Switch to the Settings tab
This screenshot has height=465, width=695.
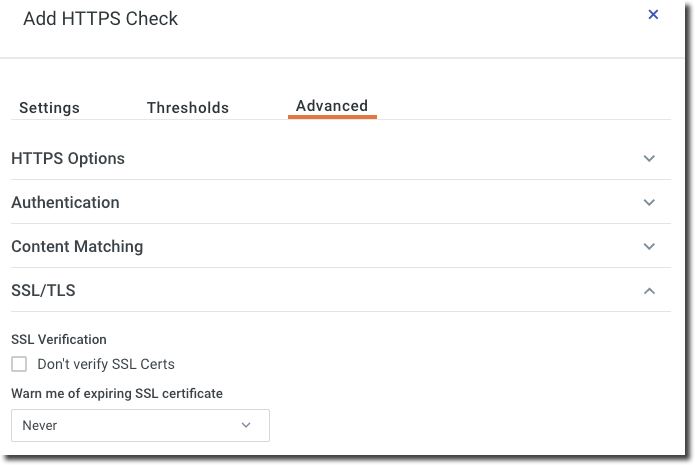pyautogui.click(x=49, y=107)
